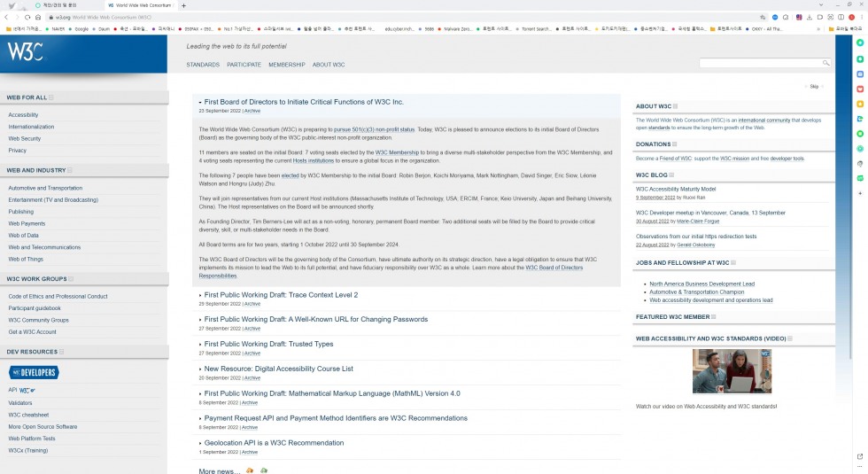Open the browser three-dot menu
Screen dimensions: 868x474
tap(861, 17)
